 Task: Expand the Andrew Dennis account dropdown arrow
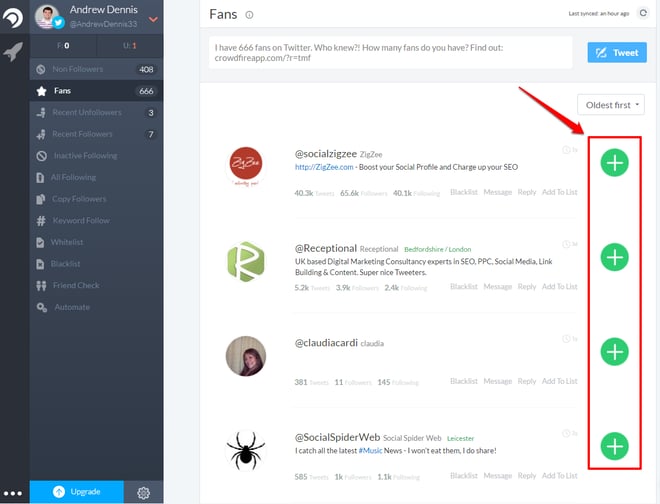(x=153, y=19)
